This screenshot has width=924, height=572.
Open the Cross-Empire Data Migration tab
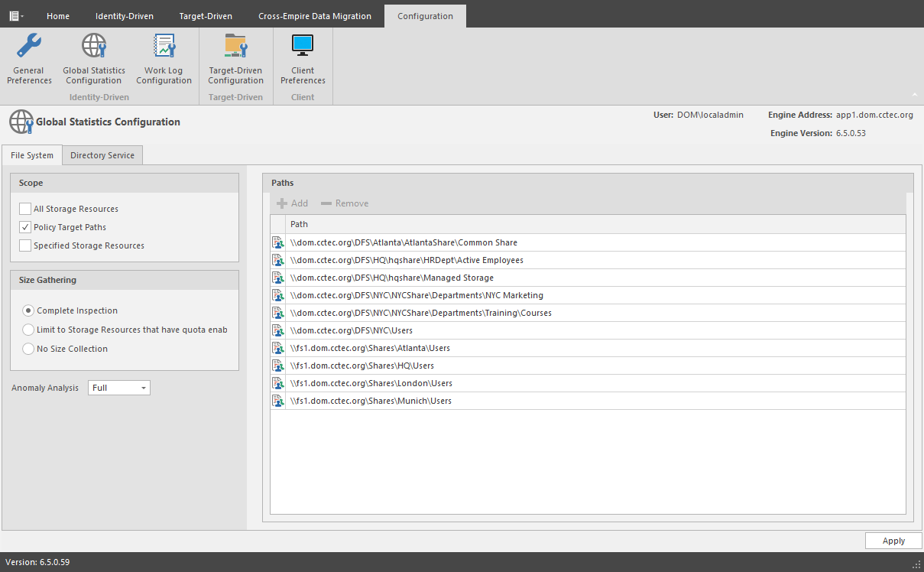coord(314,16)
